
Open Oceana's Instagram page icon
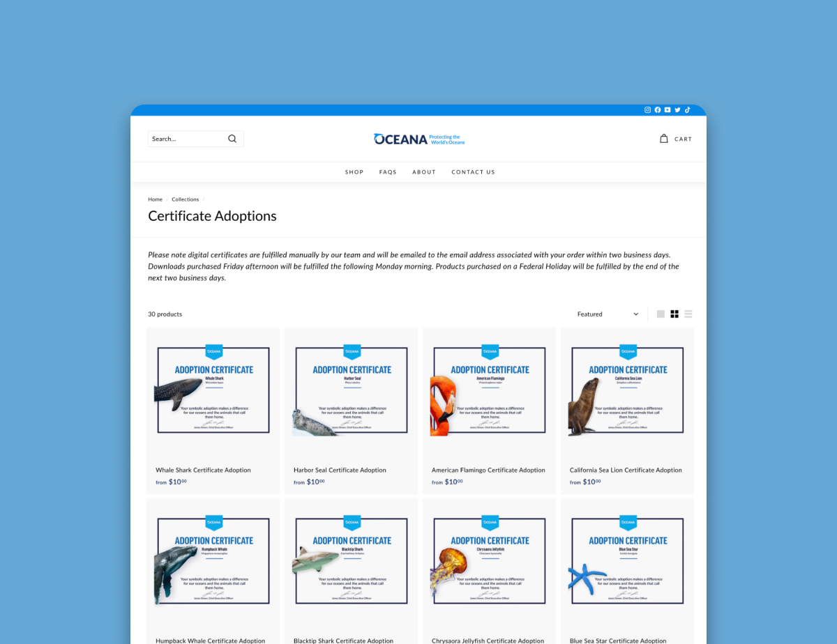647,110
